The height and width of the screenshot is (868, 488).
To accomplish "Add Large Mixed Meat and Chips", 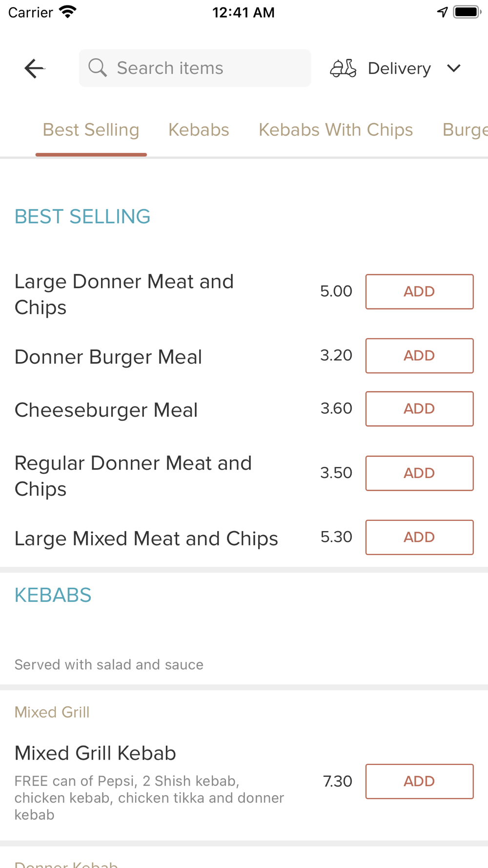I will coord(419,537).
